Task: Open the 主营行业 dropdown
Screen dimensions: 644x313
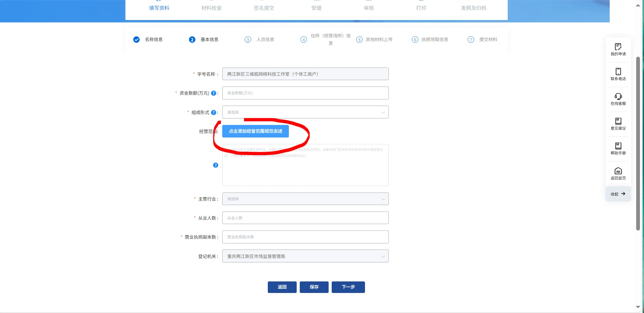Action: tap(305, 199)
